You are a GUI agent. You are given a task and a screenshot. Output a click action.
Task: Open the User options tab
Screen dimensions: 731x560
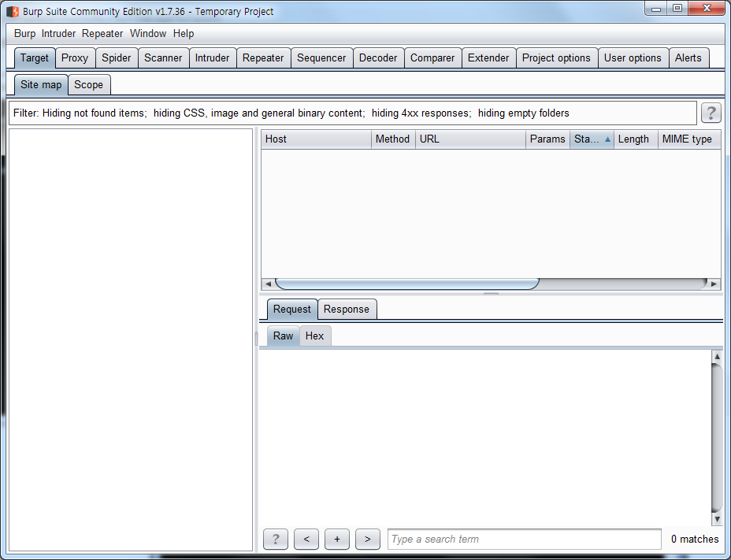click(x=633, y=57)
